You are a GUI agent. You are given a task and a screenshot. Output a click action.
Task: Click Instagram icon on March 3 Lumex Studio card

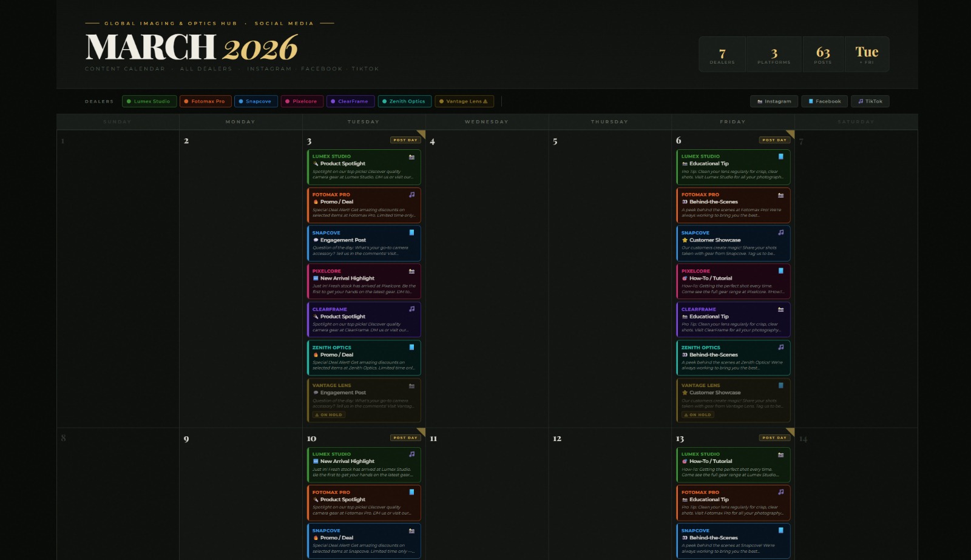[411, 157]
